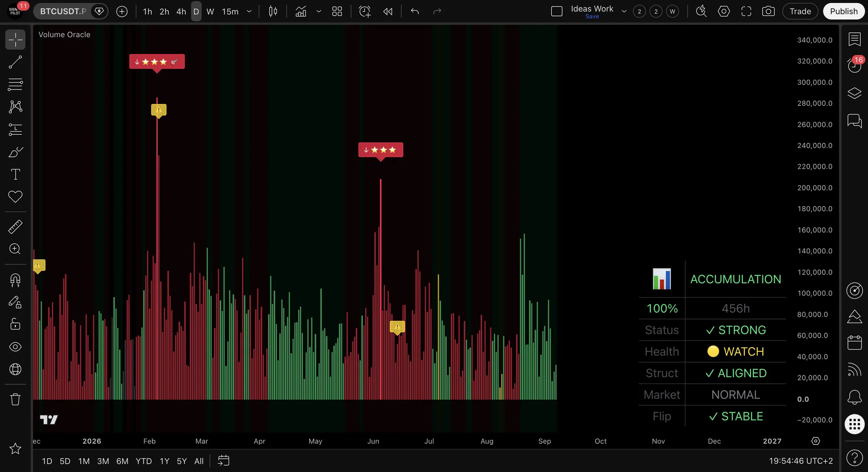This screenshot has height=472, width=868.
Task: Open the heart icons tool
Action: click(x=15, y=196)
